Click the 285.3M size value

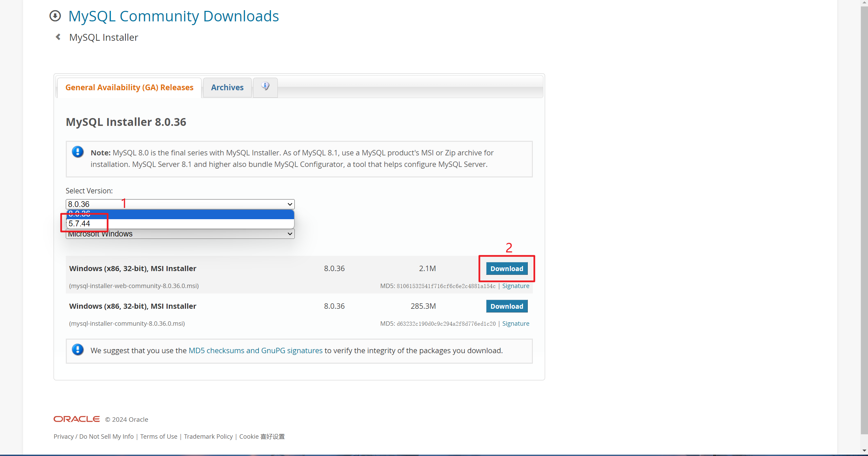coord(423,306)
